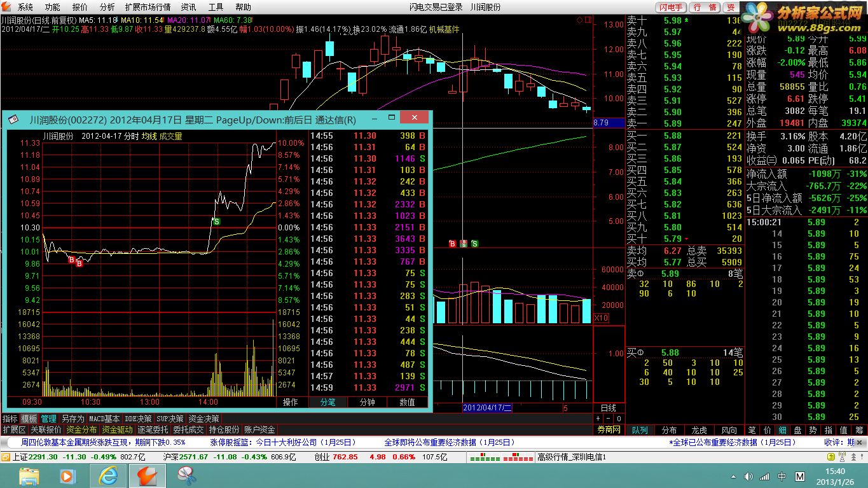This screenshot has height=488, width=868.
Task: Select the 势 tab in tick panel
Action: pyautogui.click(x=813, y=430)
